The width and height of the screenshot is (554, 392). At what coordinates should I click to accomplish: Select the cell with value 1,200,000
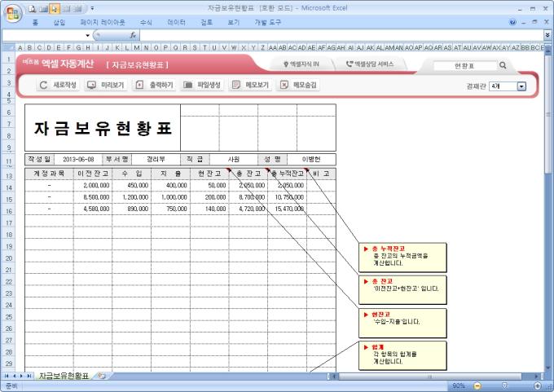[x=132, y=197]
